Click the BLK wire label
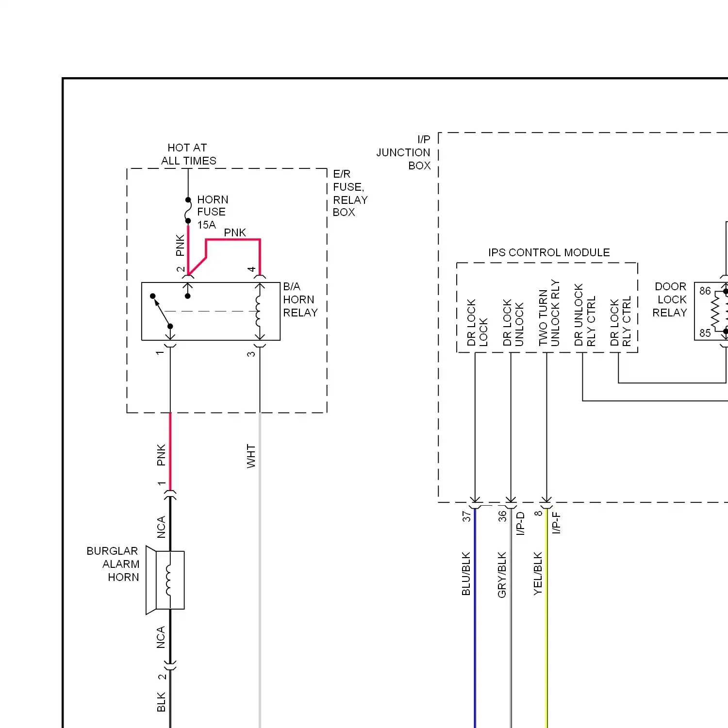The image size is (728, 728). pyautogui.click(x=161, y=702)
